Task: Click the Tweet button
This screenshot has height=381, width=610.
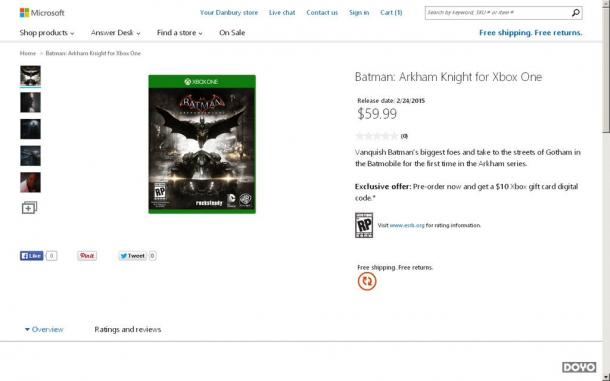Action: (x=132, y=256)
